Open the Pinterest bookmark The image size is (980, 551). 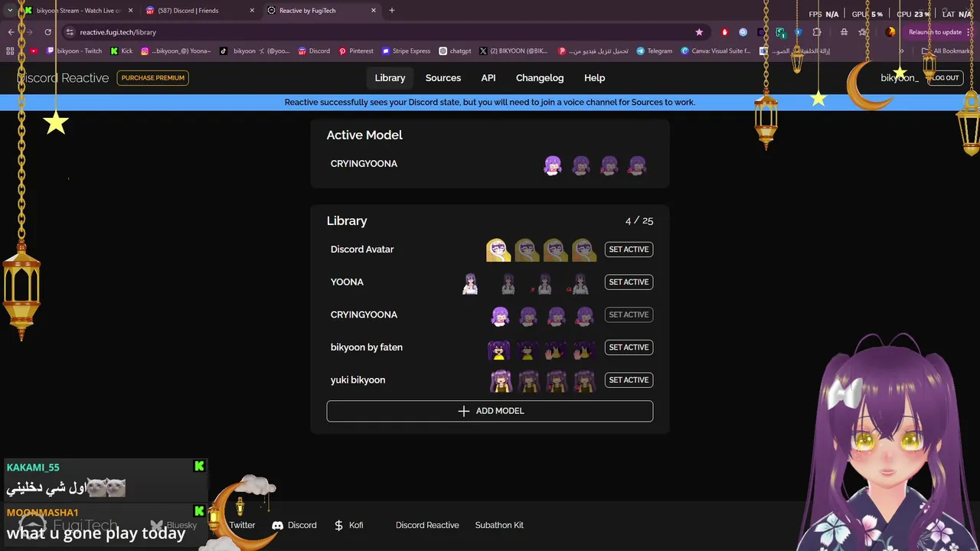356,51
